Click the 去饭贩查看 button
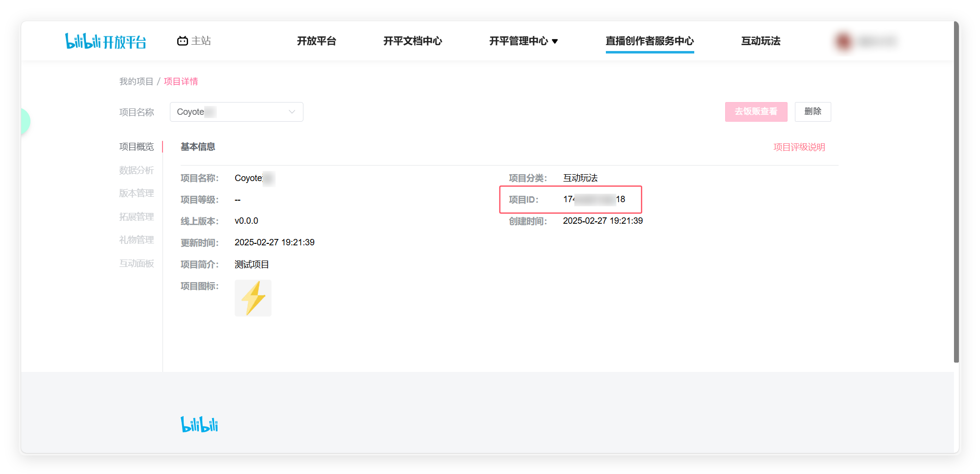Image resolution: width=980 pixels, height=474 pixels. pos(756,112)
